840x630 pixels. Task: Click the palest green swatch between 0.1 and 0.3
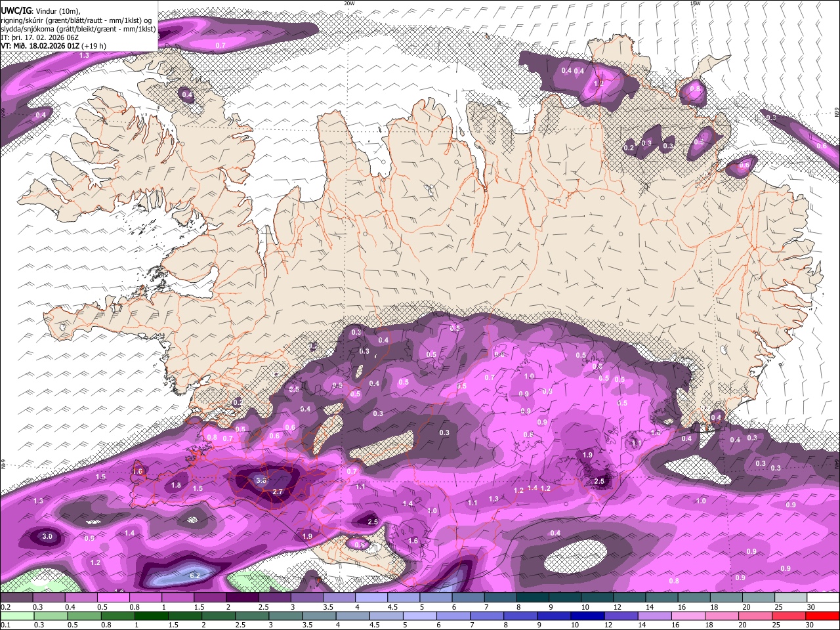tap(16, 616)
